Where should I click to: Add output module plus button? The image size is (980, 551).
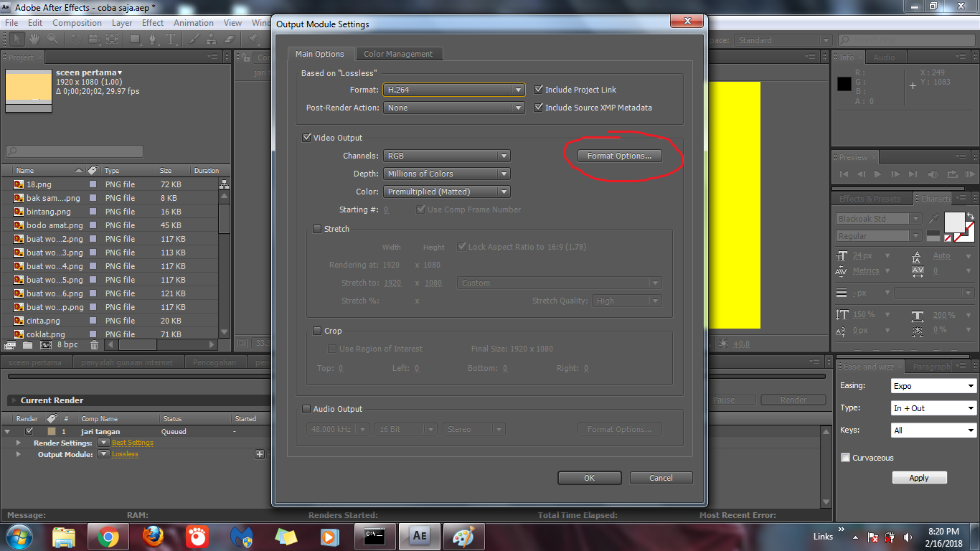pyautogui.click(x=260, y=454)
